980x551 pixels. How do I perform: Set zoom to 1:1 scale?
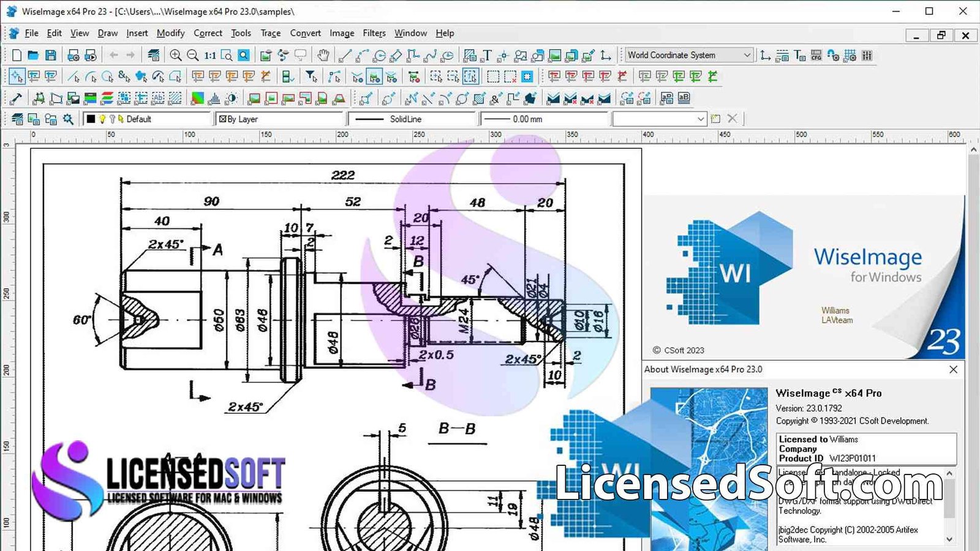tap(209, 56)
